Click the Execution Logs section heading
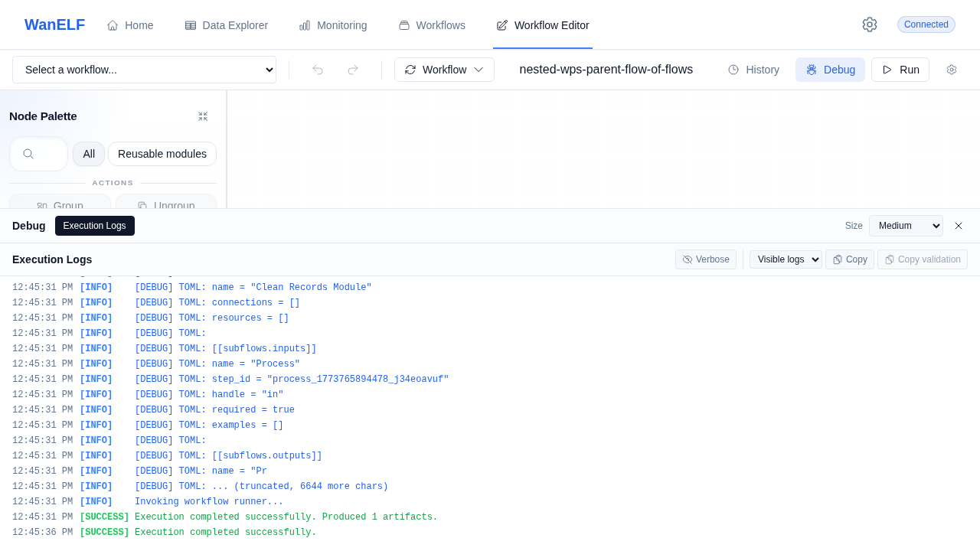 [x=52, y=259]
